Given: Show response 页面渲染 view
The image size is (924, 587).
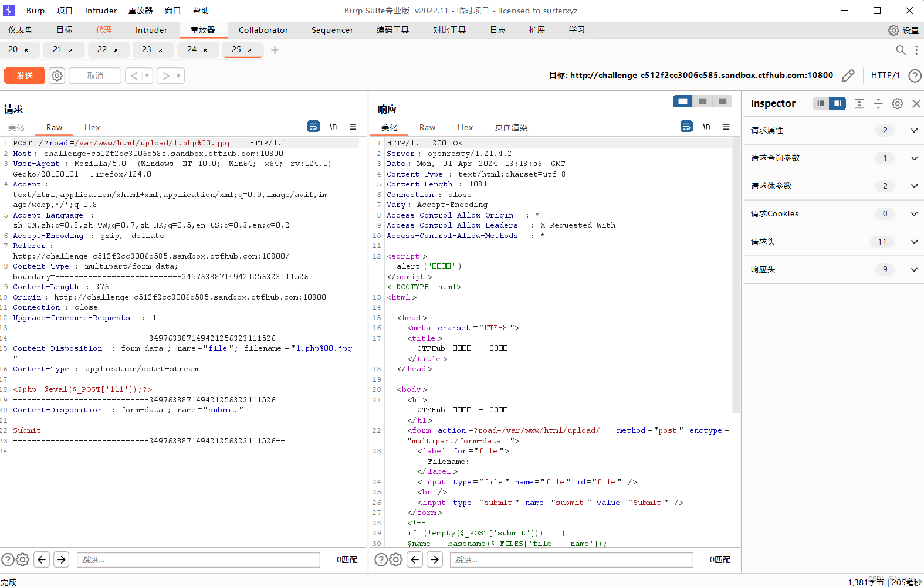Looking at the screenshot, I should [x=511, y=127].
